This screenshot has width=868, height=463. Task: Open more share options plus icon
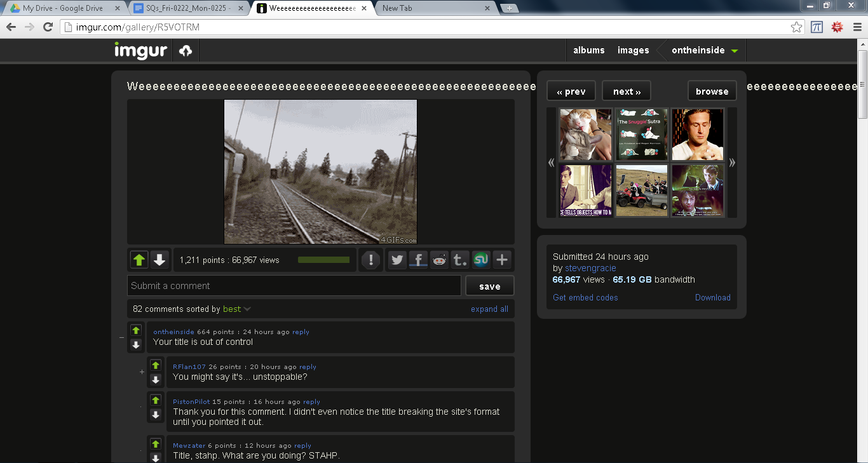pos(502,260)
